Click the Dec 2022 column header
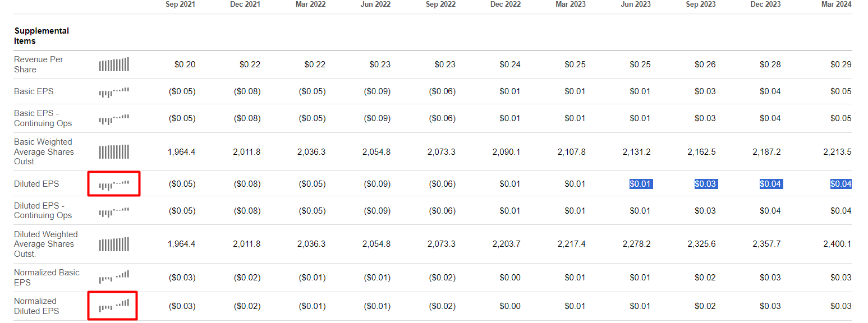The image size is (868, 323). (506, 4)
